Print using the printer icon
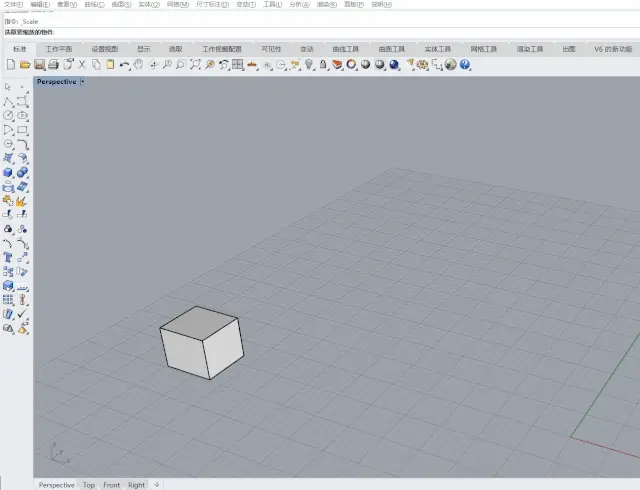 (53, 65)
